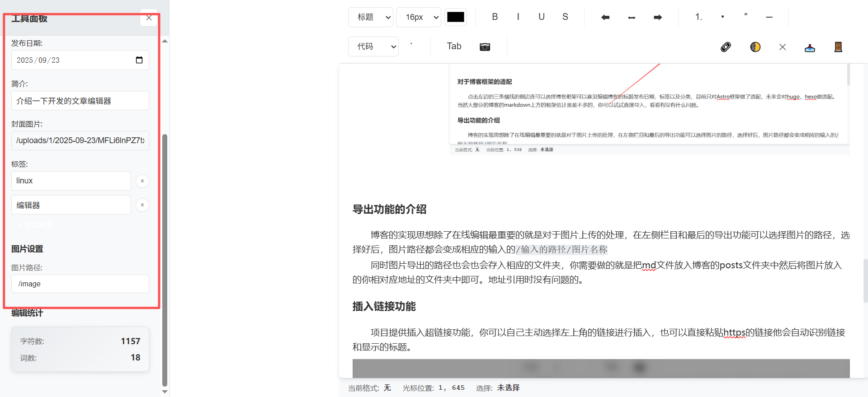The width and height of the screenshot is (868, 397).
Task: Click the right arrow align button
Action: [658, 17]
